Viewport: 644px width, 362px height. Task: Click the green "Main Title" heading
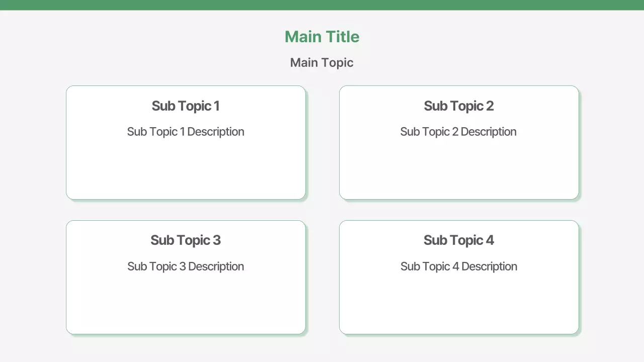[322, 37]
